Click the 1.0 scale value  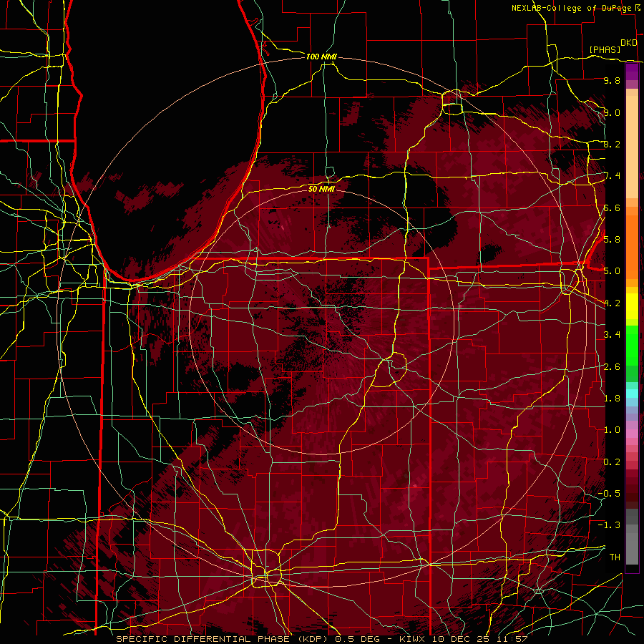(612, 429)
